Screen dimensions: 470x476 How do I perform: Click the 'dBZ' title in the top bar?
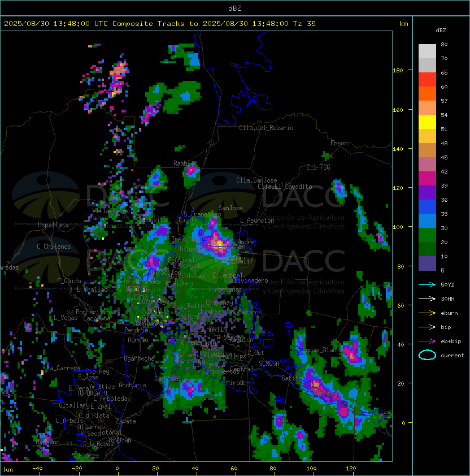click(235, 8)
